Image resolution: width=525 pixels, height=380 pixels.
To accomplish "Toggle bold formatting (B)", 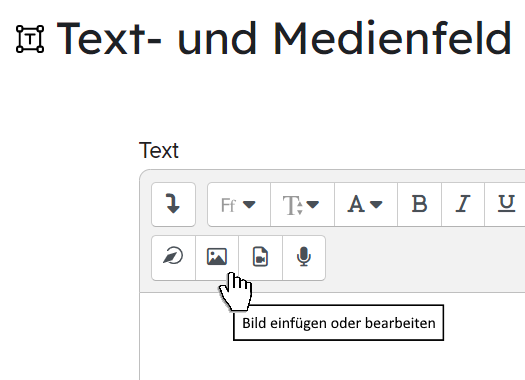I will coord(420,204).
